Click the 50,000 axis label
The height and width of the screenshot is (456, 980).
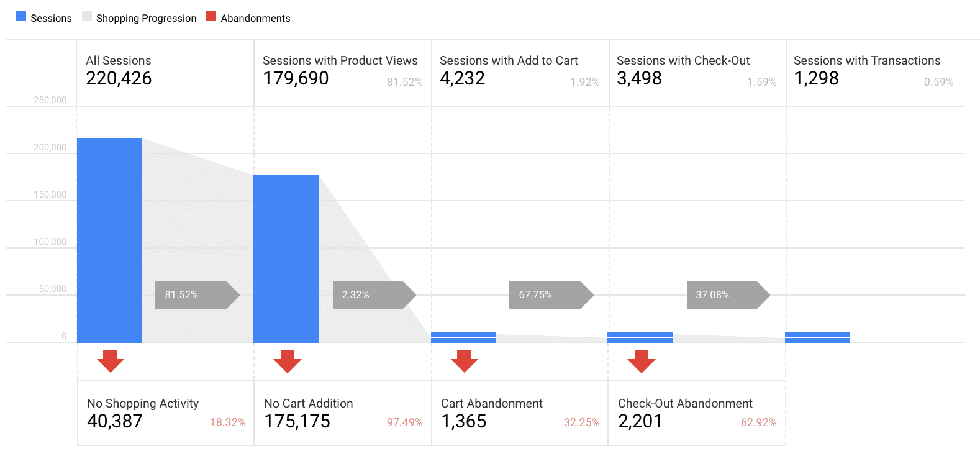pos(53,289)
